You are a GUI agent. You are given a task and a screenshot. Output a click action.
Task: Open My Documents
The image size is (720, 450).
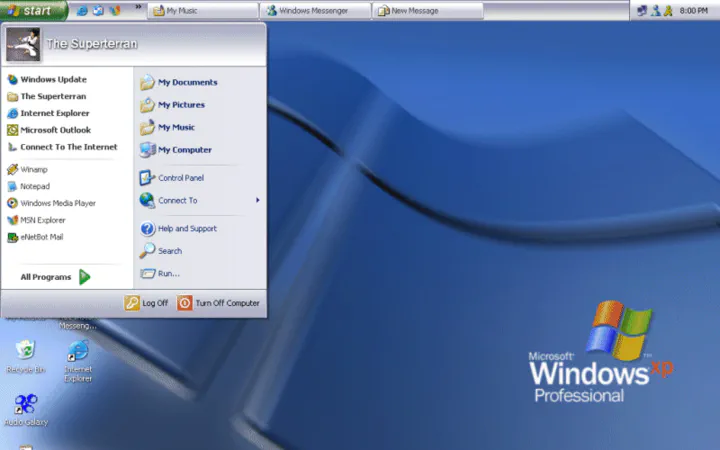tap(179, 82)
